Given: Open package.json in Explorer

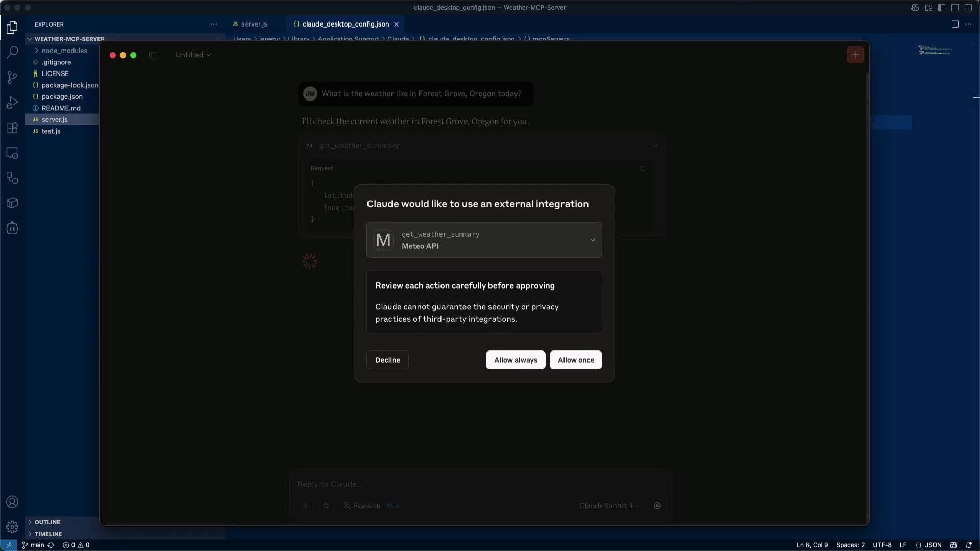Looking at the screenshot, I should pyautogui.click(x=62, y=96).
